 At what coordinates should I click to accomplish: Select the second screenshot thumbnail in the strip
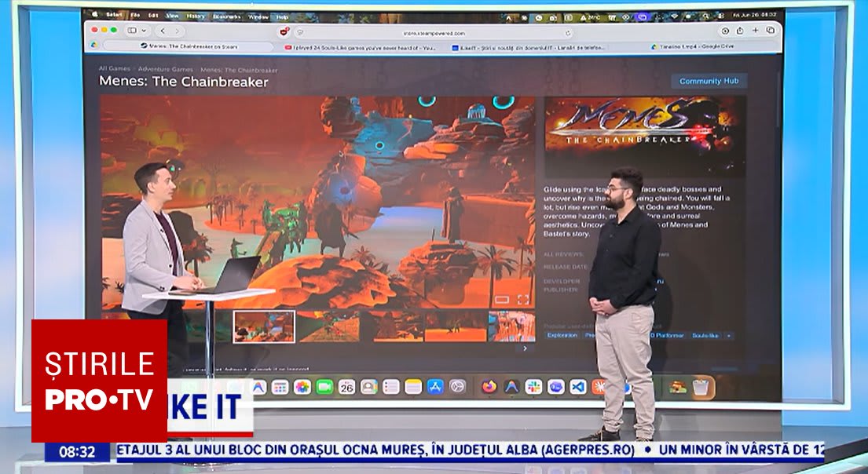(329, 326)
